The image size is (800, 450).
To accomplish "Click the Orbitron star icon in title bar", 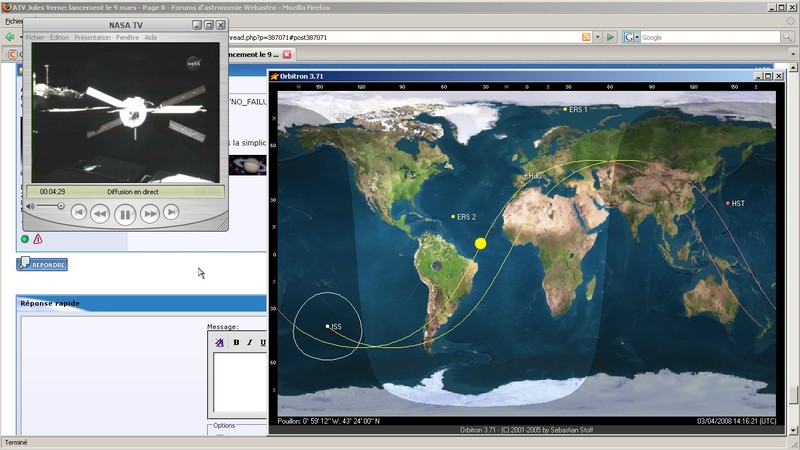I will coord(274,76).
